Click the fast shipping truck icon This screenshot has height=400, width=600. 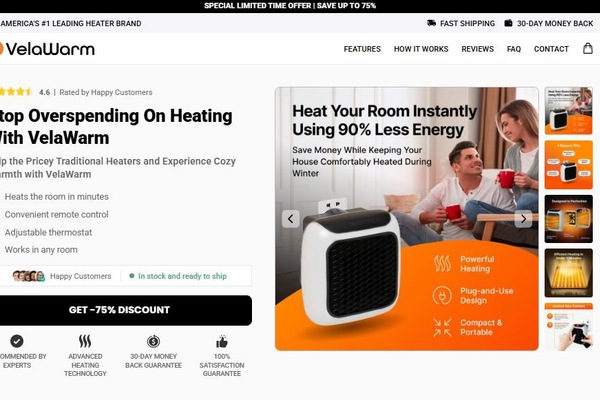(431, 23)
